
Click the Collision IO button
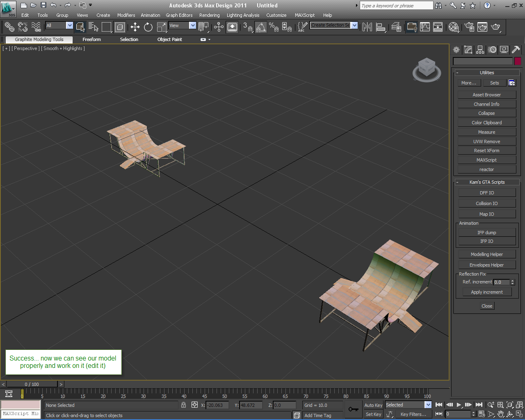pyautogui.click(x=487, y=203)
